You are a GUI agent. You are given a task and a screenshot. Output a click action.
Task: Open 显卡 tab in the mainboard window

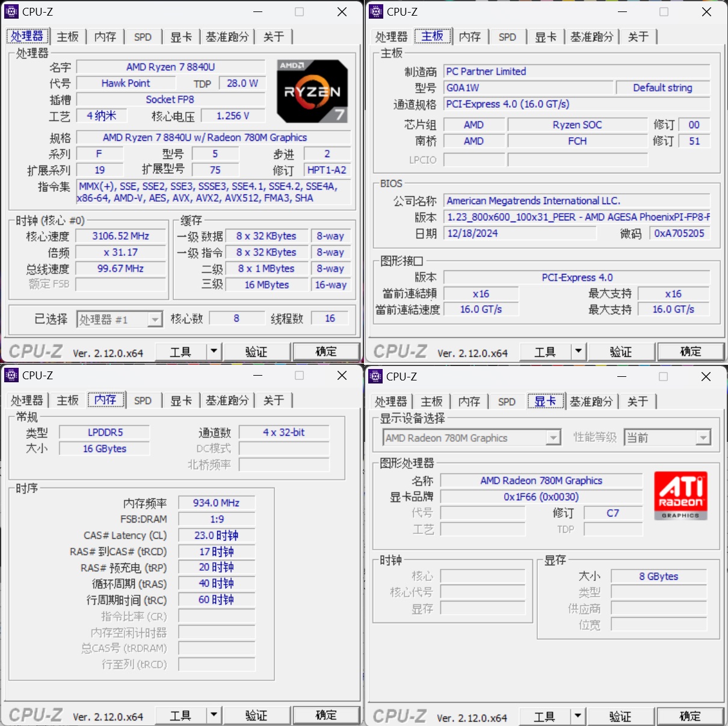[546, 37]
